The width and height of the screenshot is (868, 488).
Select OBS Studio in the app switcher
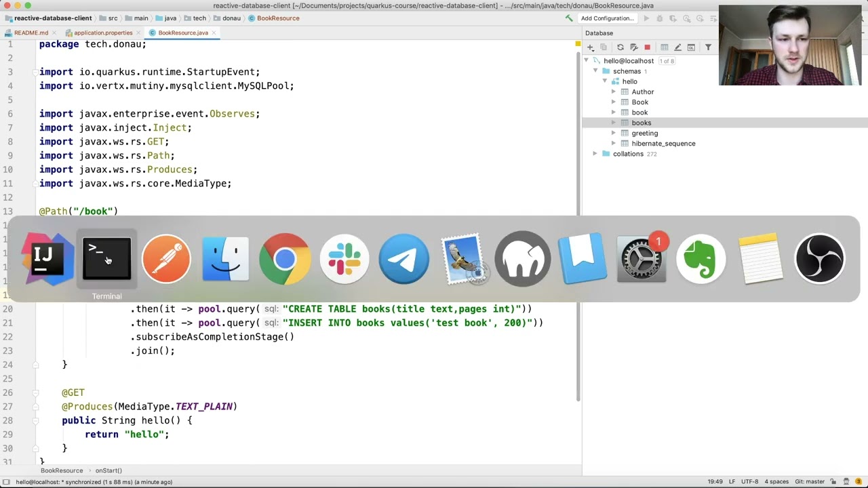820,258
